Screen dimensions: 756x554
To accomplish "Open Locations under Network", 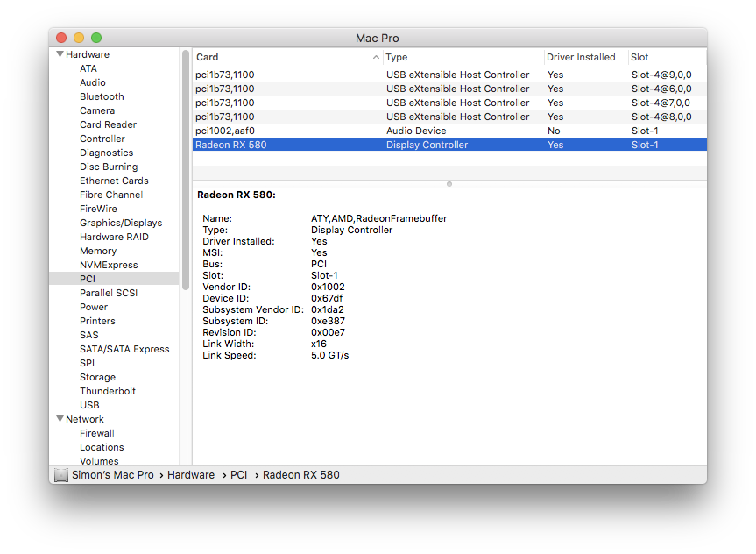I will [x=102, y=447].
